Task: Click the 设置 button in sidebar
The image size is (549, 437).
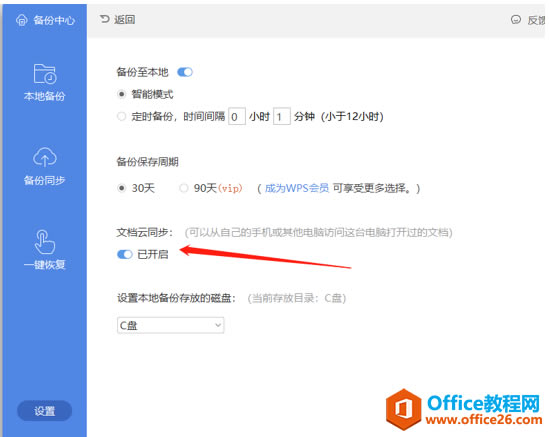Action: [44, 410]
